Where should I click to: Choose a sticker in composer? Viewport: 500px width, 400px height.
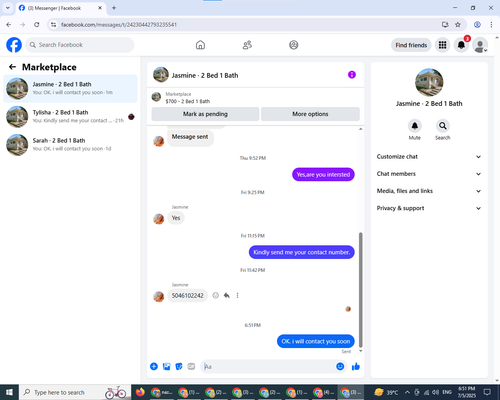[x=179, y=367]
